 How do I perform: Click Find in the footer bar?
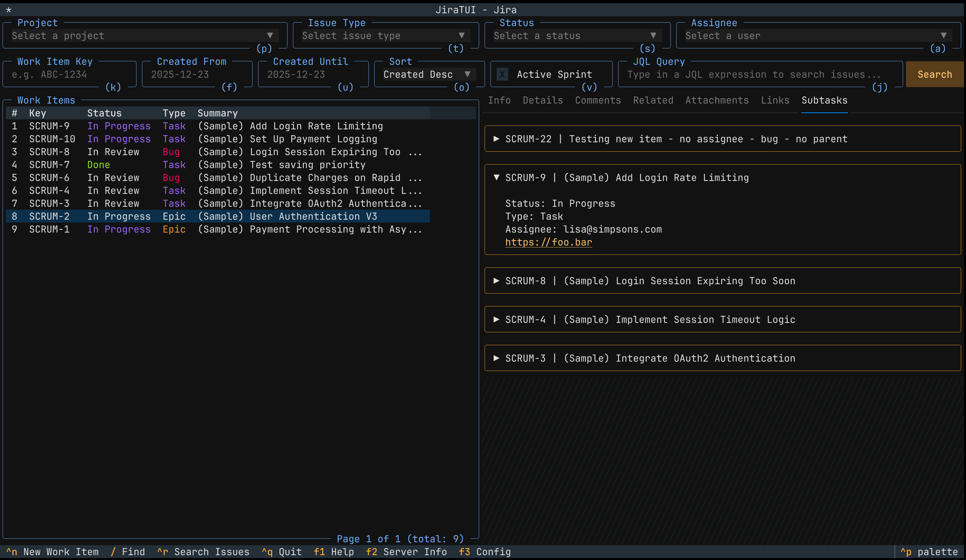pyautogui.click(x=128, y=552)
